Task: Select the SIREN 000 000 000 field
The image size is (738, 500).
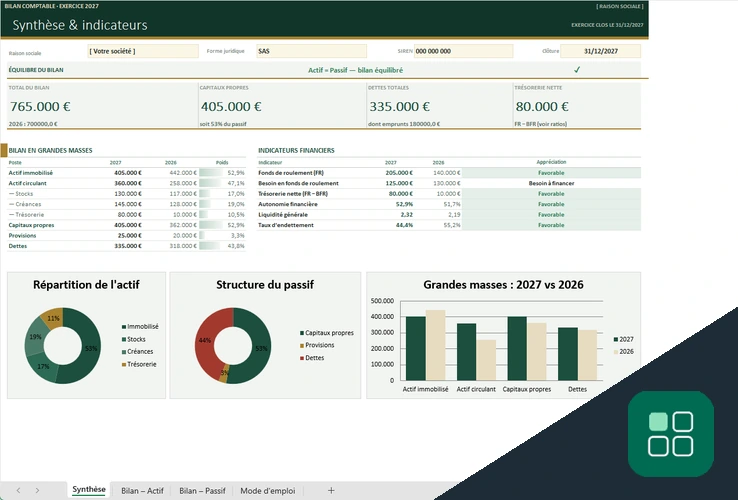Action: pyautogui.click(x=463, y=51)
